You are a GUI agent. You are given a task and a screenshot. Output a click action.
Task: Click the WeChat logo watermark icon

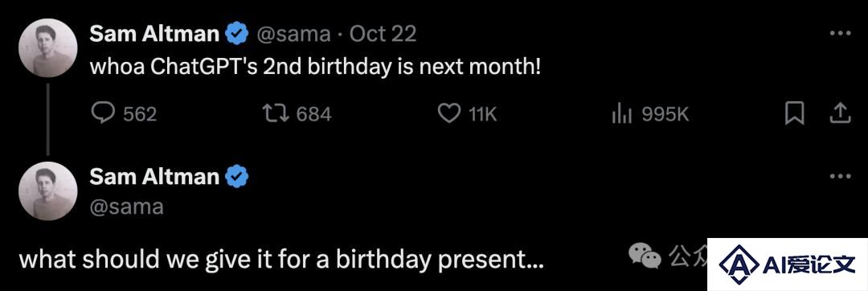[x=645, y=255]
